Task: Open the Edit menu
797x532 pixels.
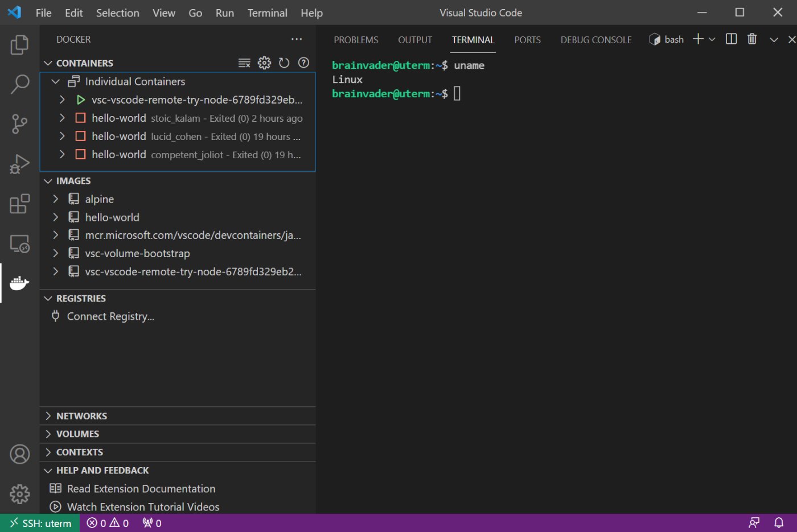Action: (x=73, y=13)
